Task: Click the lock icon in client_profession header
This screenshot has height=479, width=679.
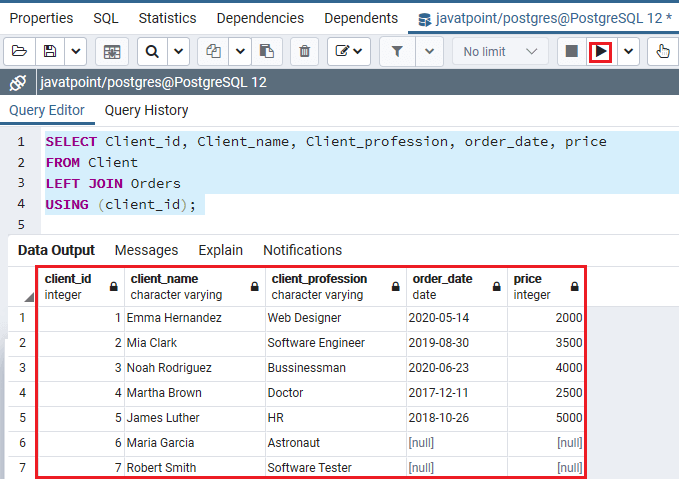Action: click(395, 286)
